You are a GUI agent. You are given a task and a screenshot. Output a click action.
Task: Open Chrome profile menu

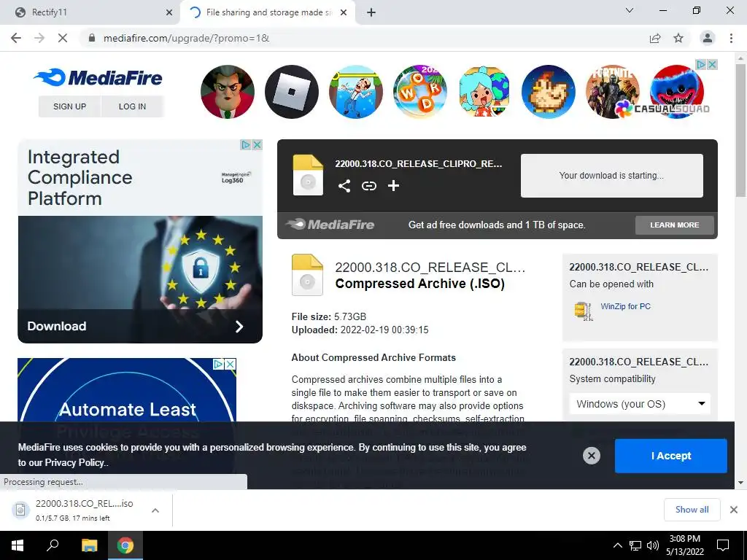click(x=708, y=38)
